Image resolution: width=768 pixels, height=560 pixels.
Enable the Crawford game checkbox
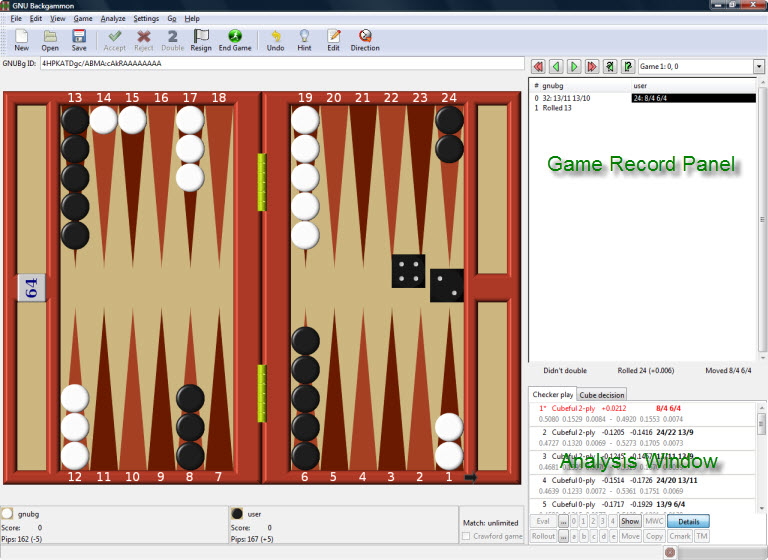(467, 537)
